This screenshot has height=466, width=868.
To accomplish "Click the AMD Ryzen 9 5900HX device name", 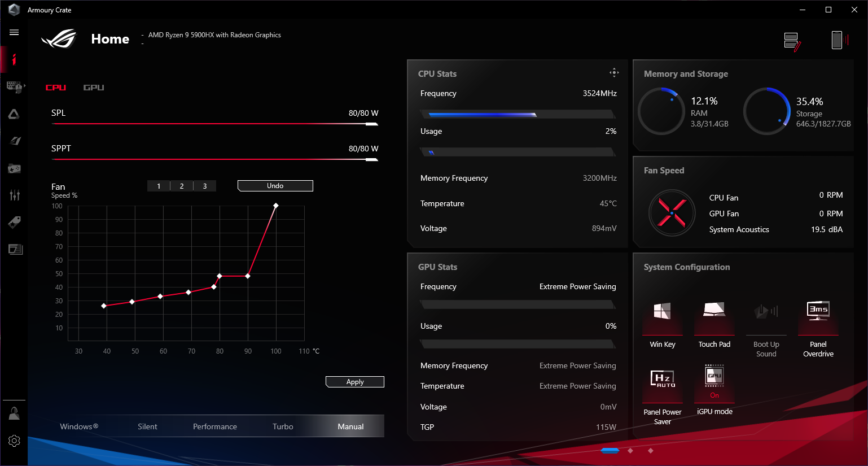I will (x=214, y=35).
